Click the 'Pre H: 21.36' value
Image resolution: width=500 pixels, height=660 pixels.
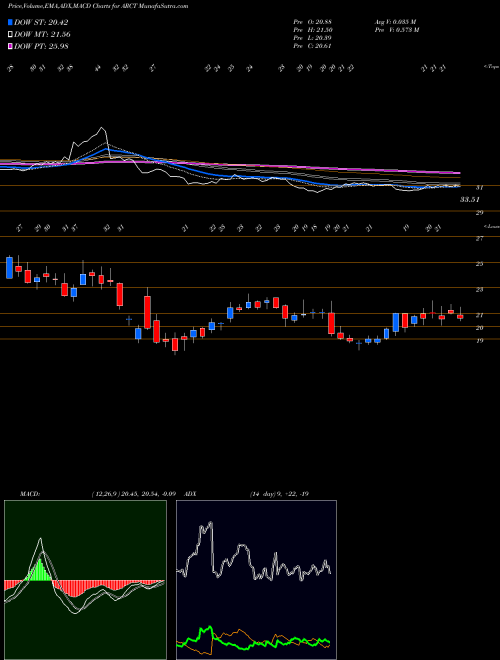pyautogui.click(x=313, y=29)
